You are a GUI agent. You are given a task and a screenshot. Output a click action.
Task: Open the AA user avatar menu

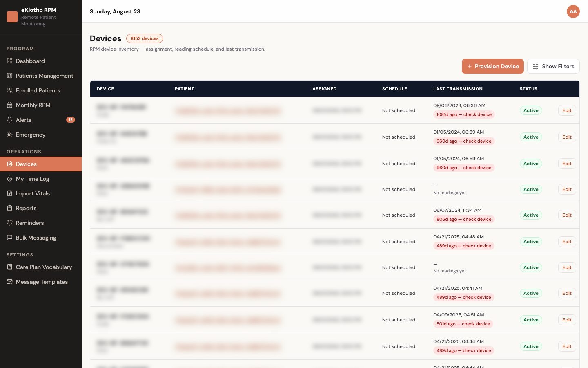[x=573, y=11]
